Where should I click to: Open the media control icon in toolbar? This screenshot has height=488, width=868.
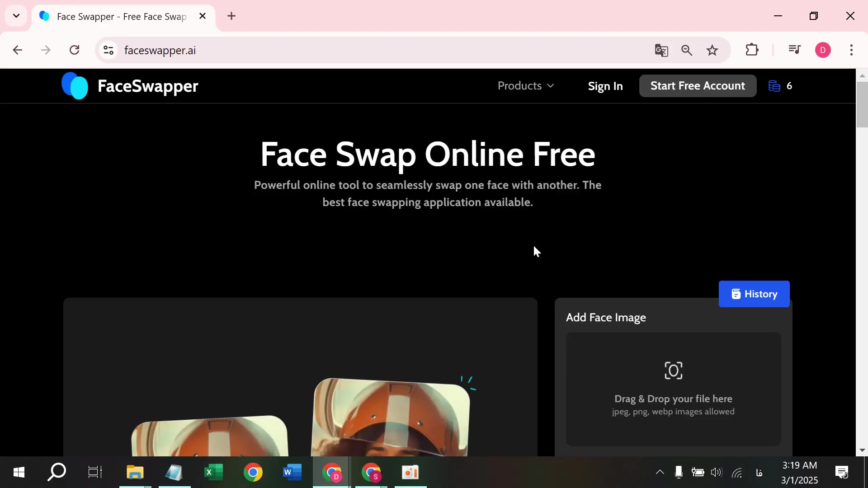(x=794, y=50)
